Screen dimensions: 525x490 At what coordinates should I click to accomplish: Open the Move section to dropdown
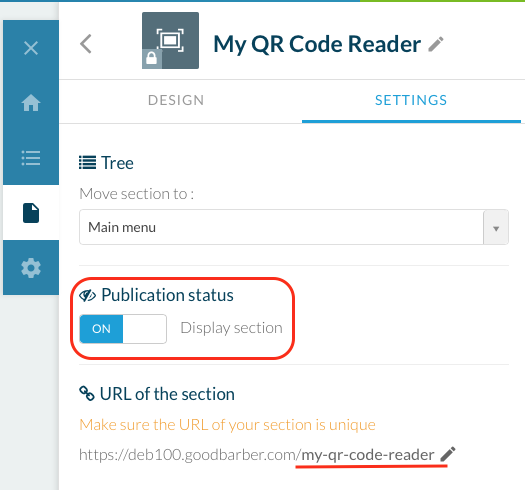pos(294,227)
